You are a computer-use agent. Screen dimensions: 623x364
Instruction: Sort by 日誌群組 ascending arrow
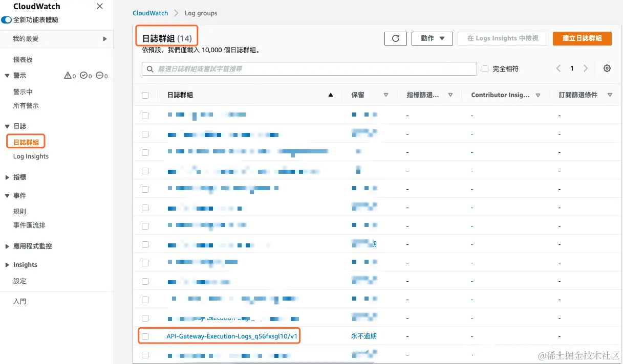tap(331, 95)
